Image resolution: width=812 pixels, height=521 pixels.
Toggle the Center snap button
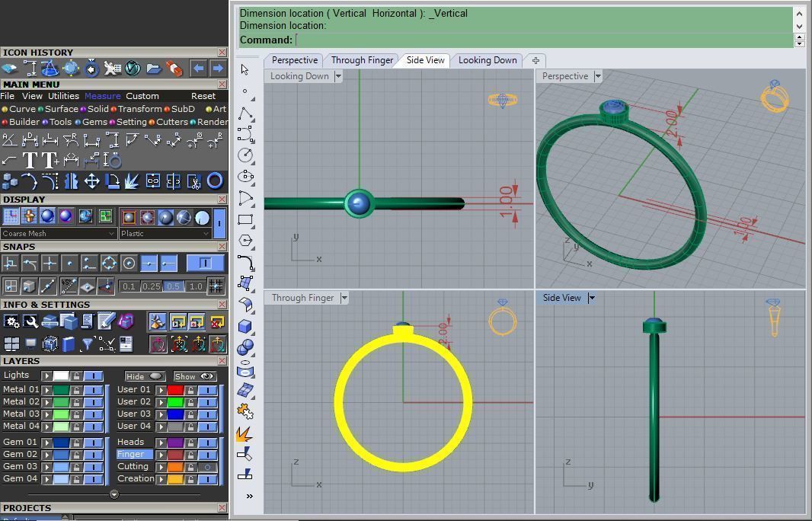coord(129,264)
